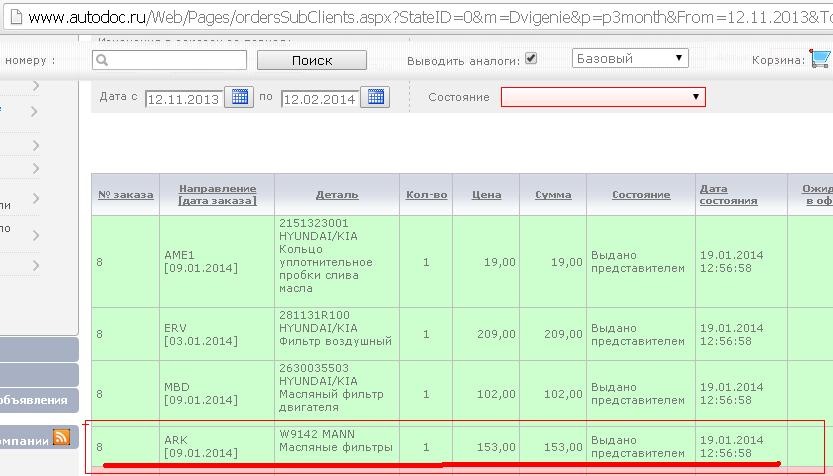Select the ERV [03.01.2014] cell
This screenshot has height=476, width=833.
[217, 334]
